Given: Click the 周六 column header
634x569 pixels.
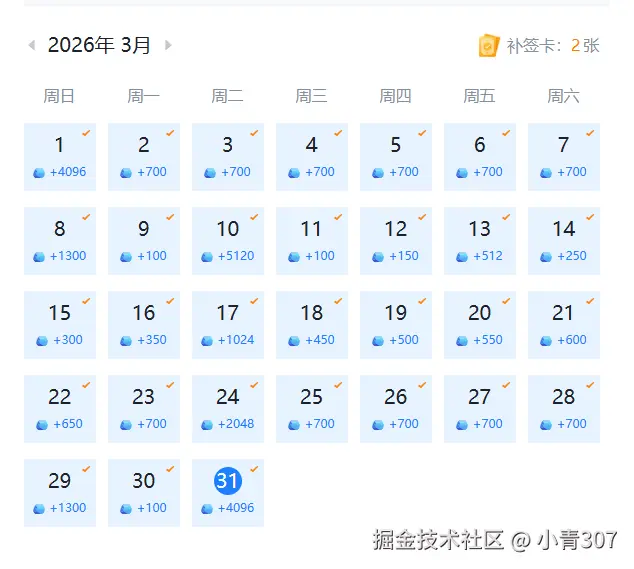Looking at the screenshot, I should [564, 96].
